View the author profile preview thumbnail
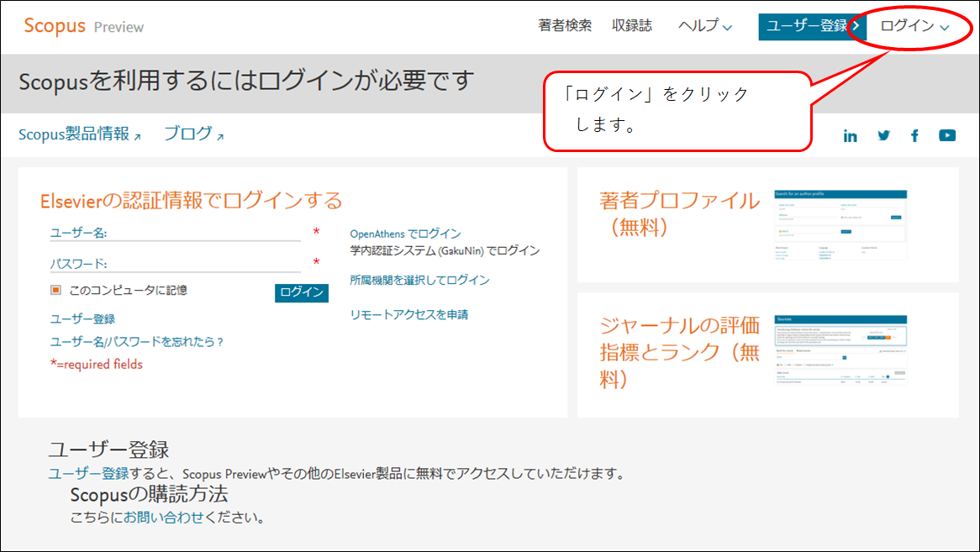Viewport: 980px width, 552px height. click(840, 225)
